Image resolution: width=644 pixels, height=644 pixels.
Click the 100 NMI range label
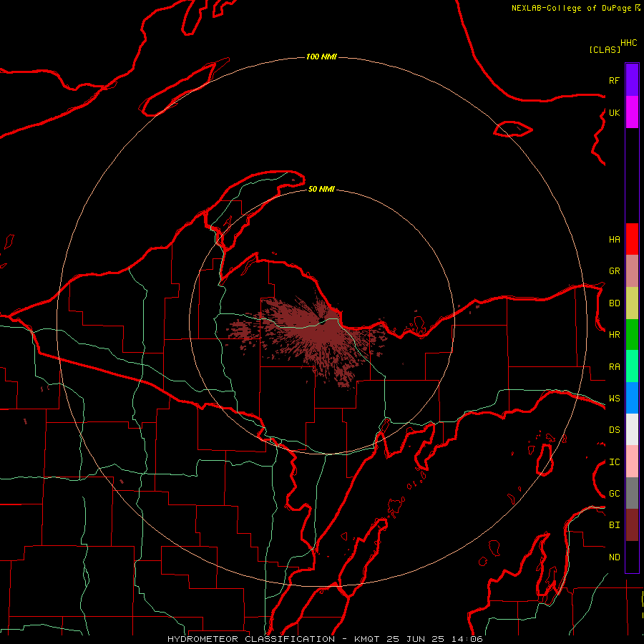[321, 57]
